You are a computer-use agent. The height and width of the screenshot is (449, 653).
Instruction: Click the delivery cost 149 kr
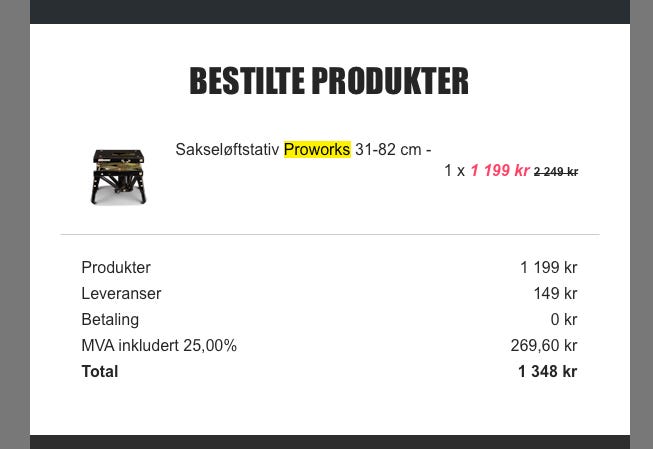click(555, 294)
